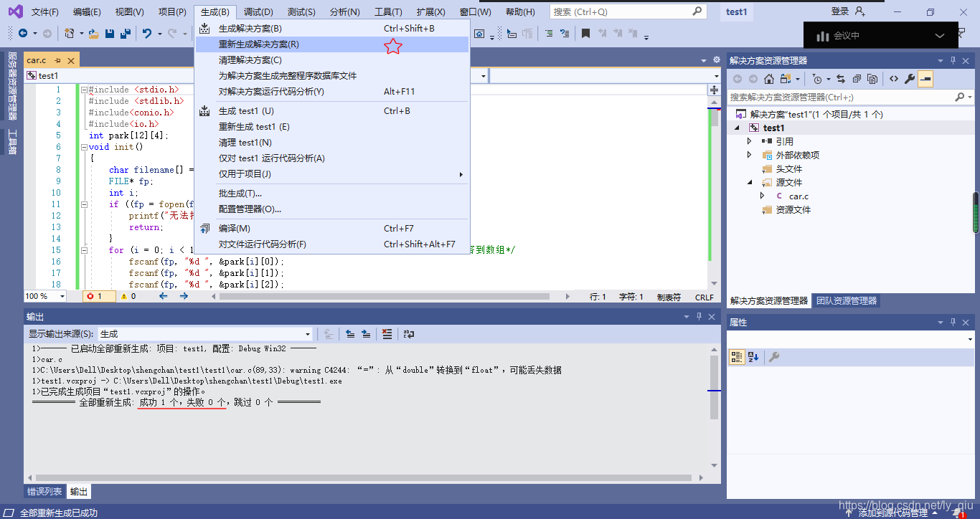The image size is (980, 519).
Task: Toggle word wrap in output panel
Action: pos(409,333)
